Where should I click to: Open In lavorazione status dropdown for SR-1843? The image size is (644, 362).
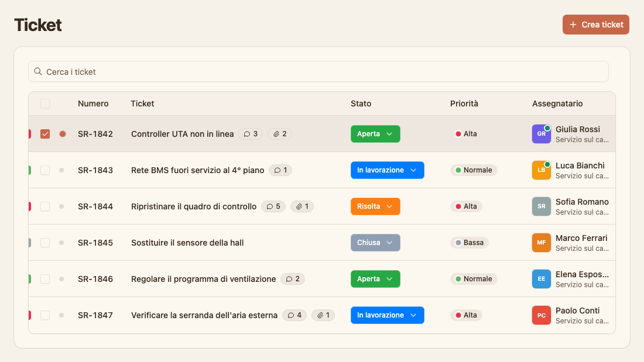388,170
